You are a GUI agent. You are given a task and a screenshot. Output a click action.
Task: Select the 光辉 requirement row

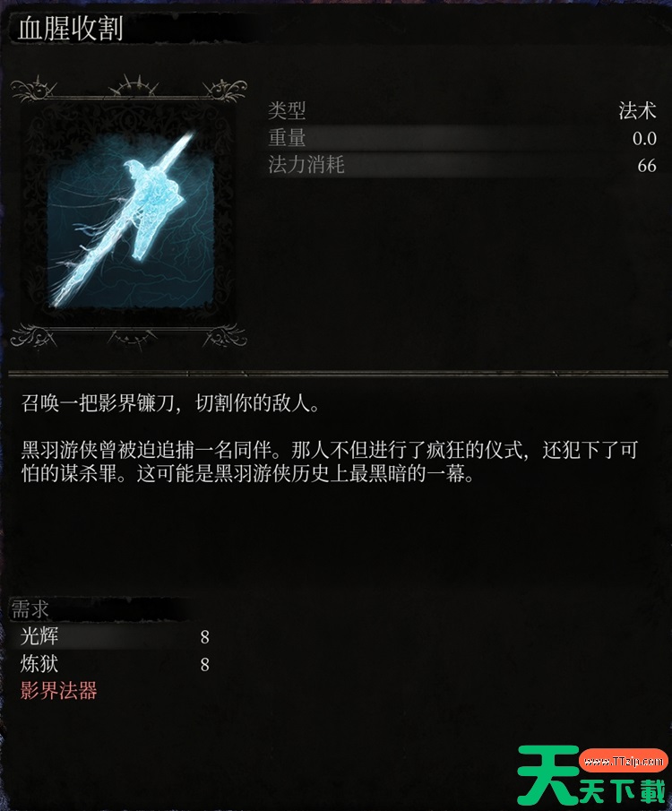pyautogui.click(x=111, y=636)
